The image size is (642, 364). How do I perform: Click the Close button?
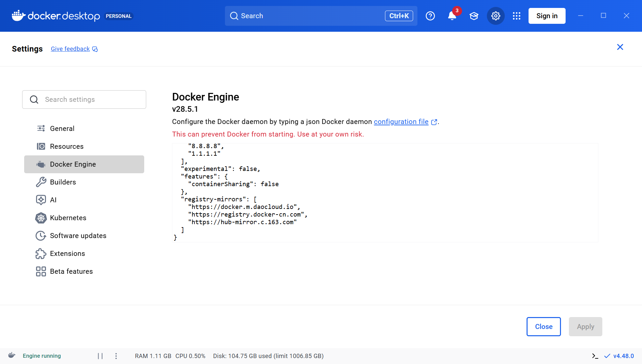543,327
